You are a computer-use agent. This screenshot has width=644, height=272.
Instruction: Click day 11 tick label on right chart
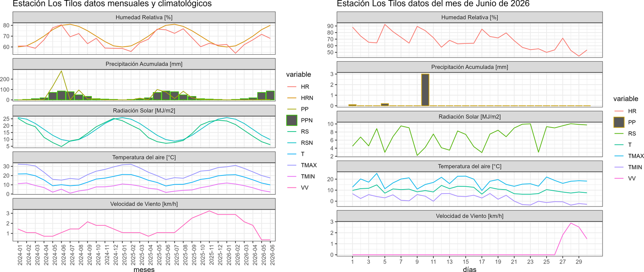[x=433, y=262]
